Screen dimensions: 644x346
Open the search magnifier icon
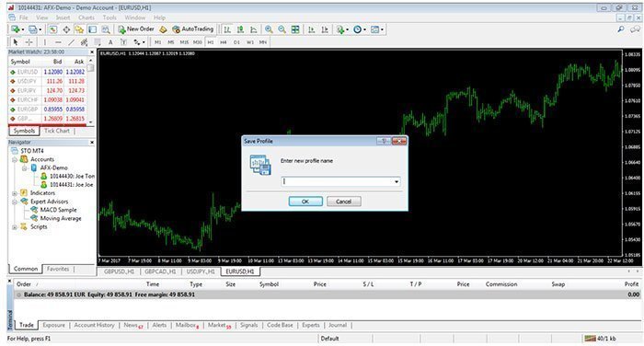click(x=621, y=29)
